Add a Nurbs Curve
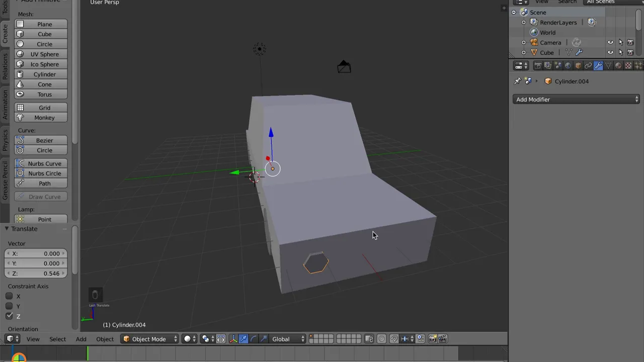This screenshot has width=644, height=362. click(41, 163)
